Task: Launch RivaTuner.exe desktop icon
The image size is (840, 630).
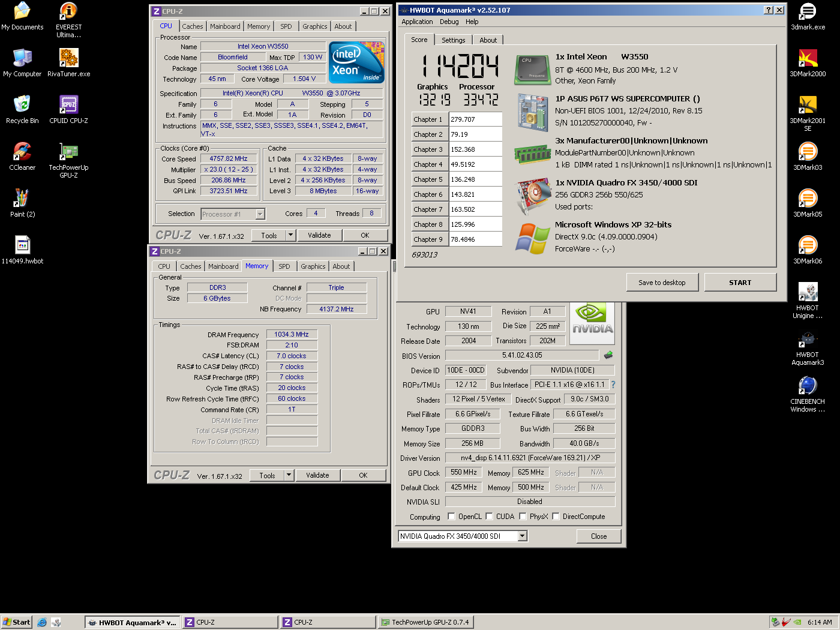Action: pyautogui.click(x=69, y=63)
